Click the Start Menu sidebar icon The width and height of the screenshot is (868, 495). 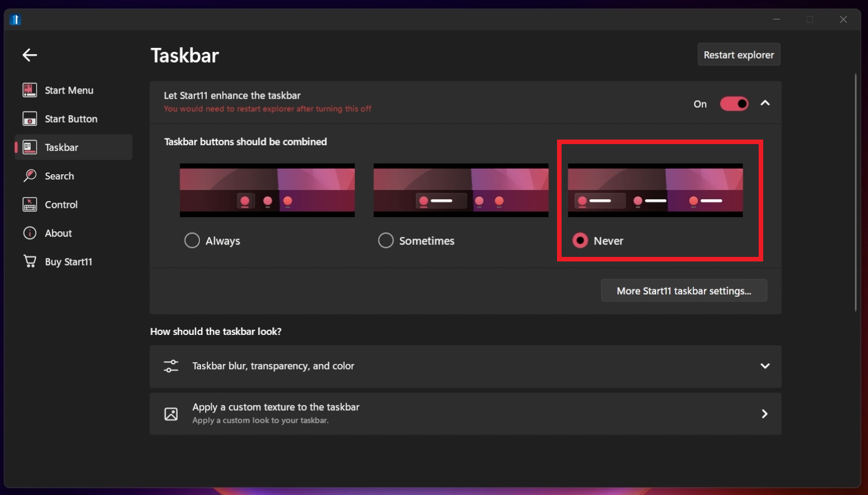point(30,90)
